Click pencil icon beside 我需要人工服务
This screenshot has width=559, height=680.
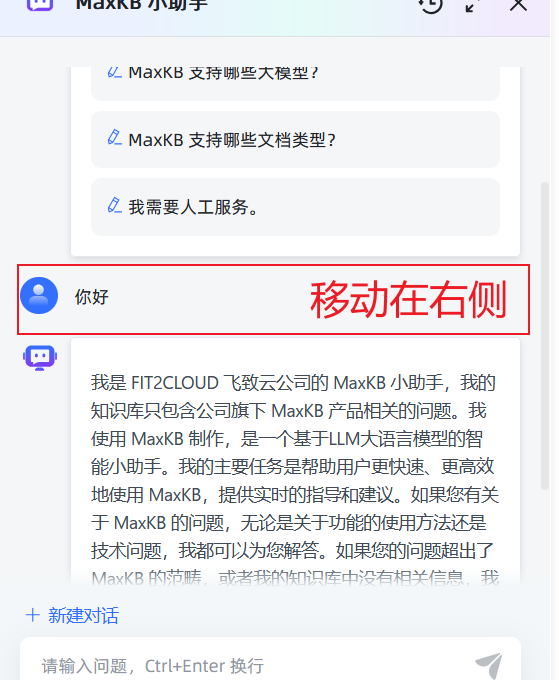114,206
